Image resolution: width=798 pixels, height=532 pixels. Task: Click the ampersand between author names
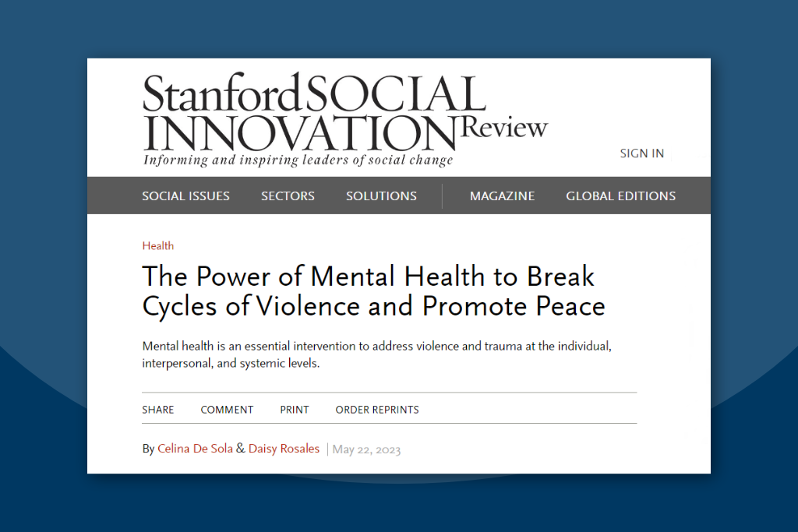241,449
